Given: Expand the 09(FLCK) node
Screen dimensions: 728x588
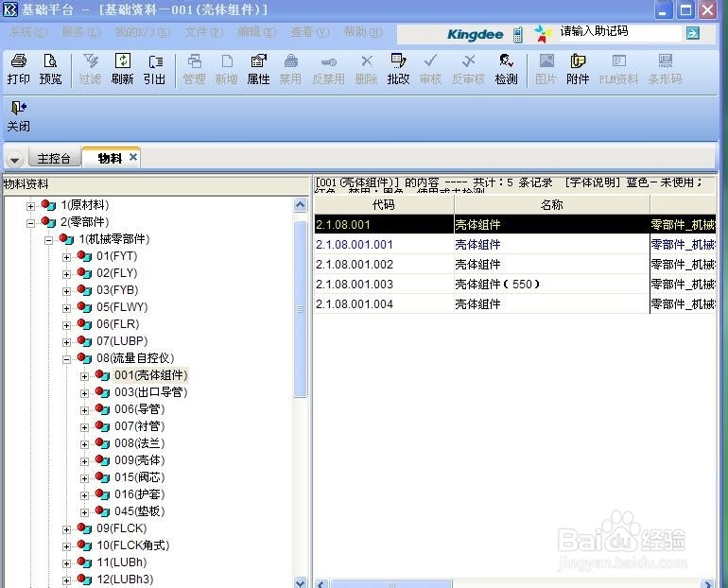Looking at the screenshot, I should pyautogui.click(x=66, y=529).
